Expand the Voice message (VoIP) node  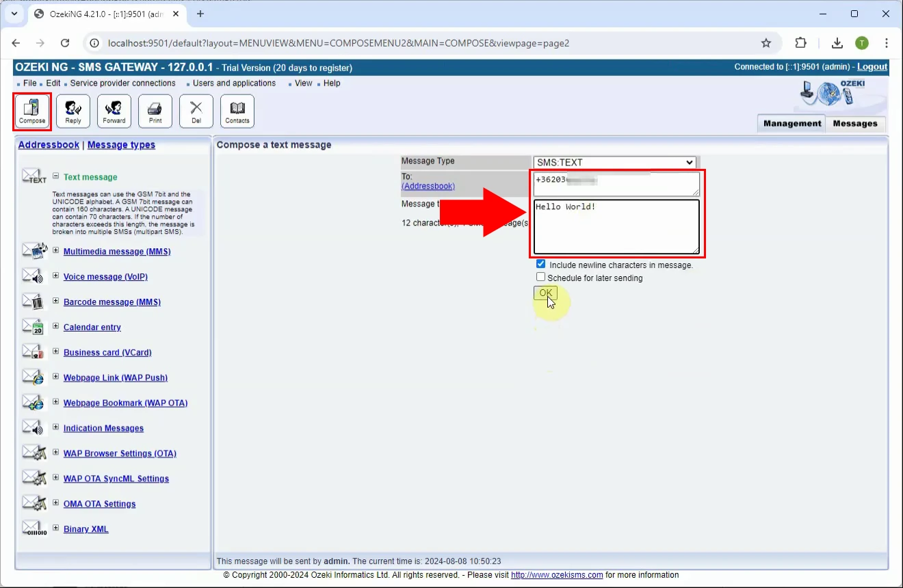[56, 276]
